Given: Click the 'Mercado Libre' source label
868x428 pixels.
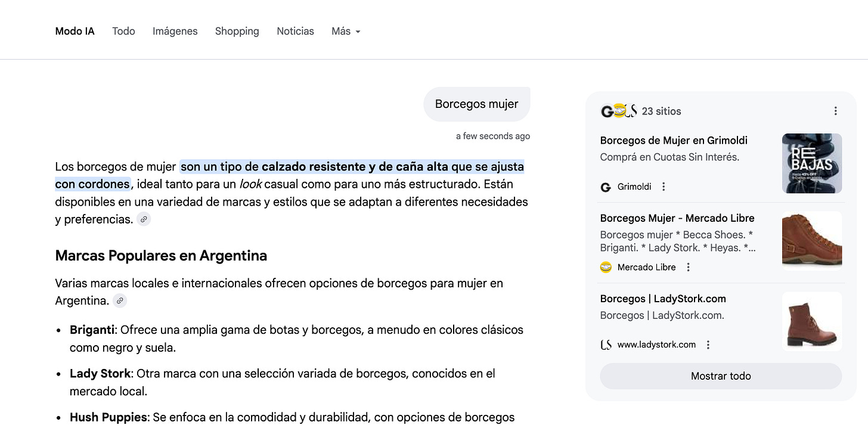Looking at the screenshot, I should click(x=647, y=267).
